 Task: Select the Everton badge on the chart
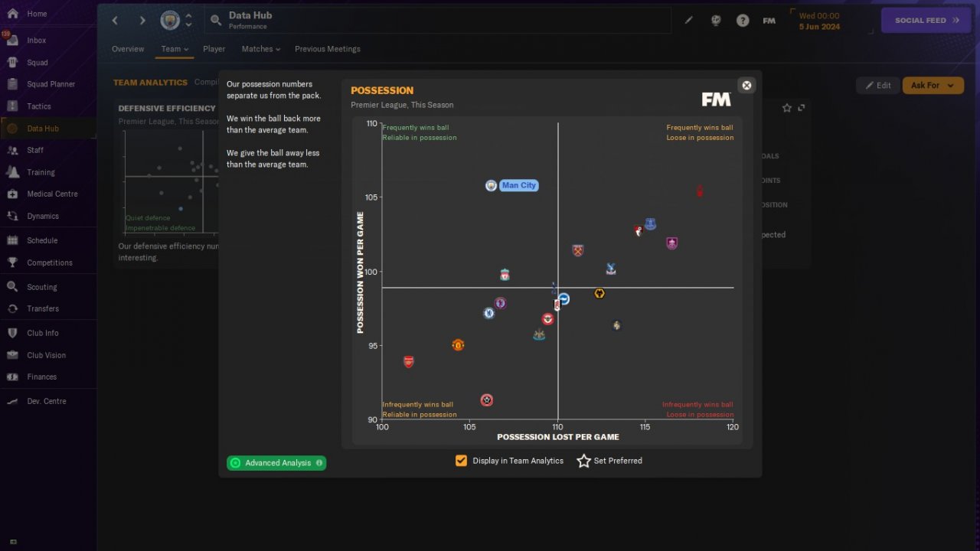(650, 224)
